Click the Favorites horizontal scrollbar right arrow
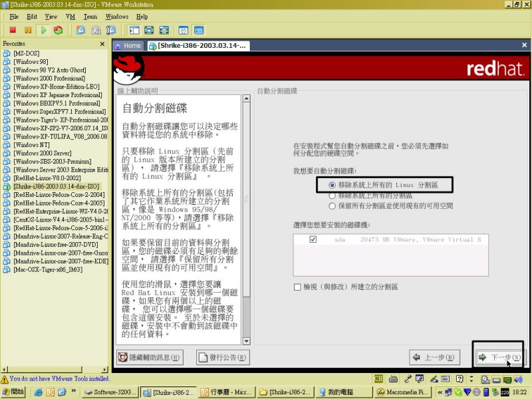The image size is (532, 399). click(x=105, y=370)
